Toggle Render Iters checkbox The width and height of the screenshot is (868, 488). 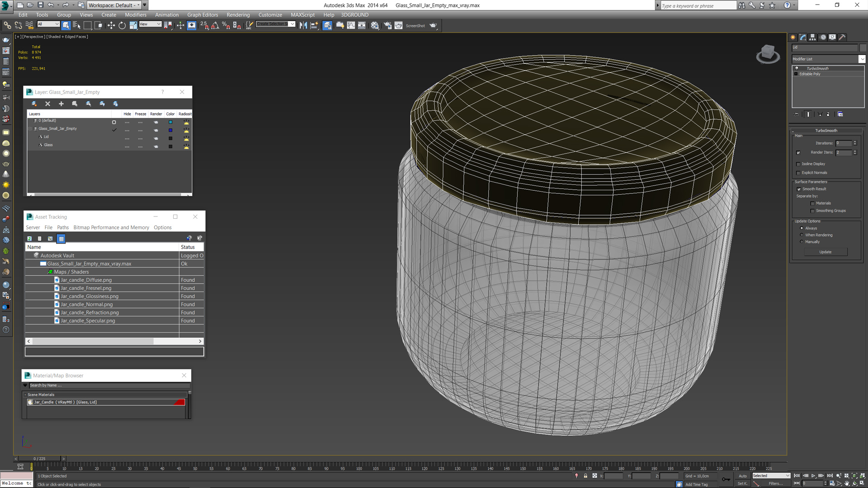pyautogui.click(x=798, y=153)
